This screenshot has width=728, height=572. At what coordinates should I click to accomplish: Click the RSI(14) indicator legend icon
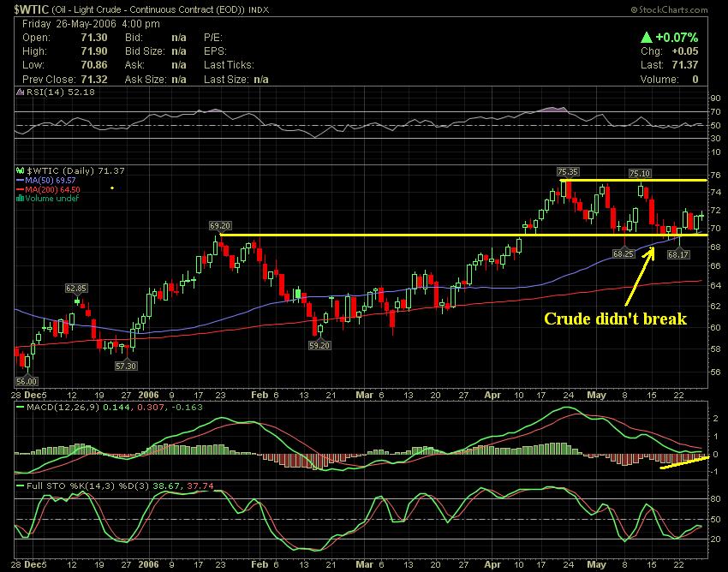coord(20,92)
